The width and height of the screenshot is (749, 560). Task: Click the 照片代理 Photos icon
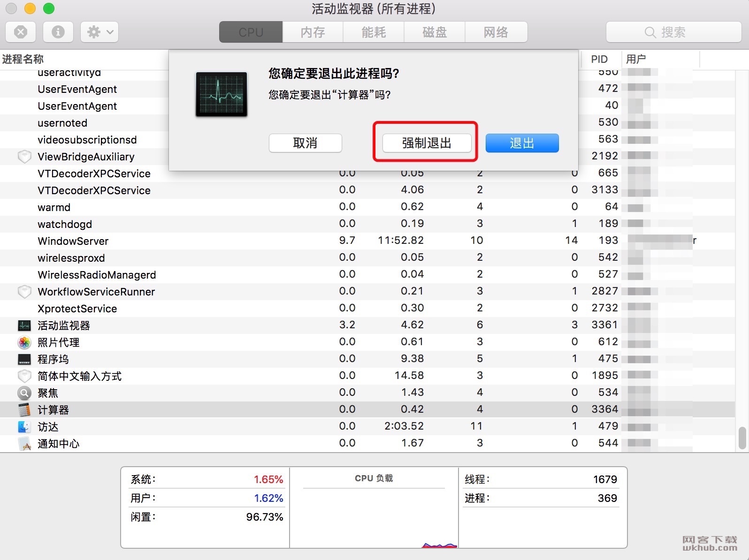point(24,342)
